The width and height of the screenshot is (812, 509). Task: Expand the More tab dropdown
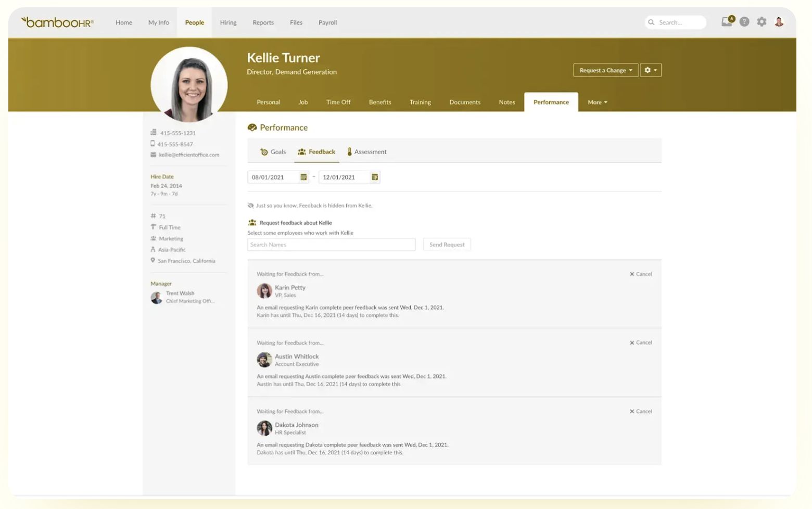coord(597,102)
